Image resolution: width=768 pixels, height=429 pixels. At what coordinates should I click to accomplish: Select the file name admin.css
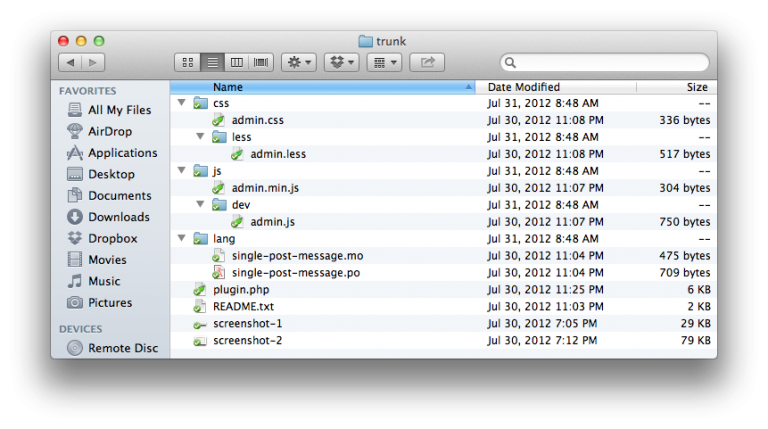tap(258, 120)
